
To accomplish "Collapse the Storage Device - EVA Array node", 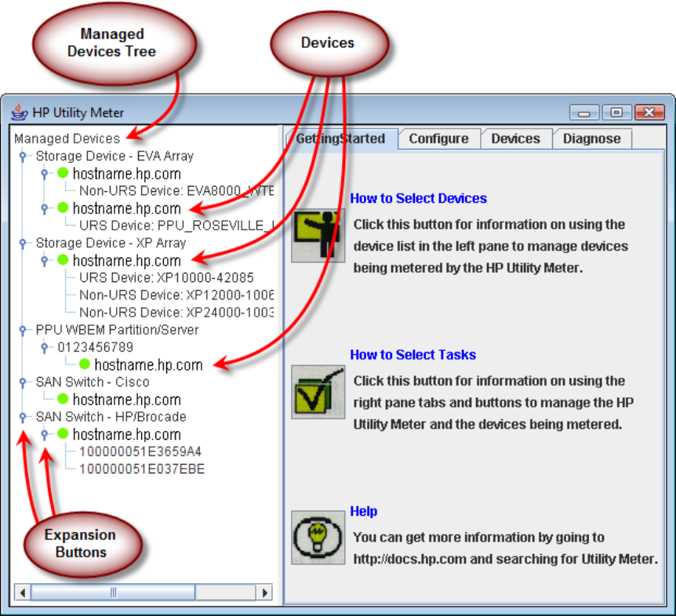I will [x=23, y=156].
